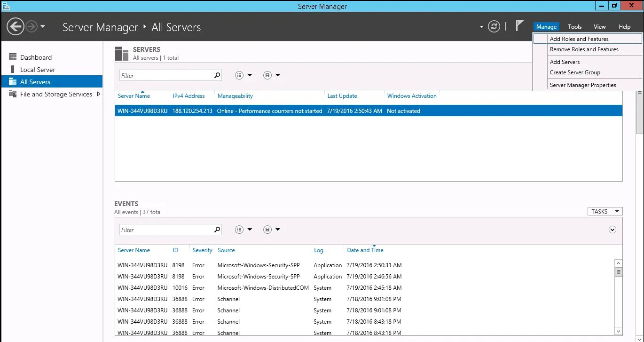Screen dimensions: 644x342
Task: Sort by Last Update column header
Action: click(x=342, y=96)
